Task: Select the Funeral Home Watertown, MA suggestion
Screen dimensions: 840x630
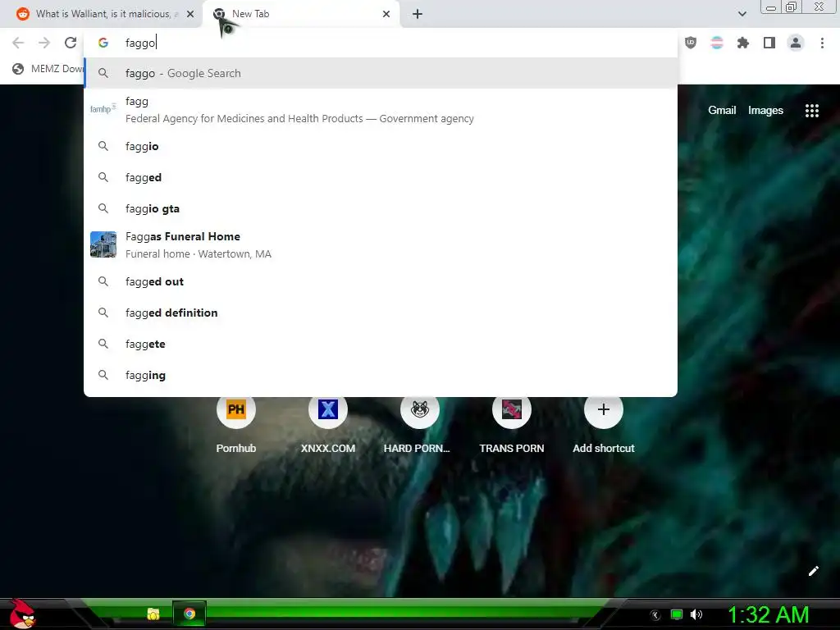Action: coord(381,244)
